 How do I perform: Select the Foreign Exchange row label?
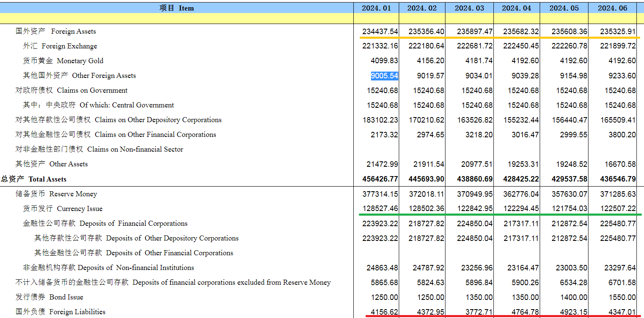coord(60,46)
